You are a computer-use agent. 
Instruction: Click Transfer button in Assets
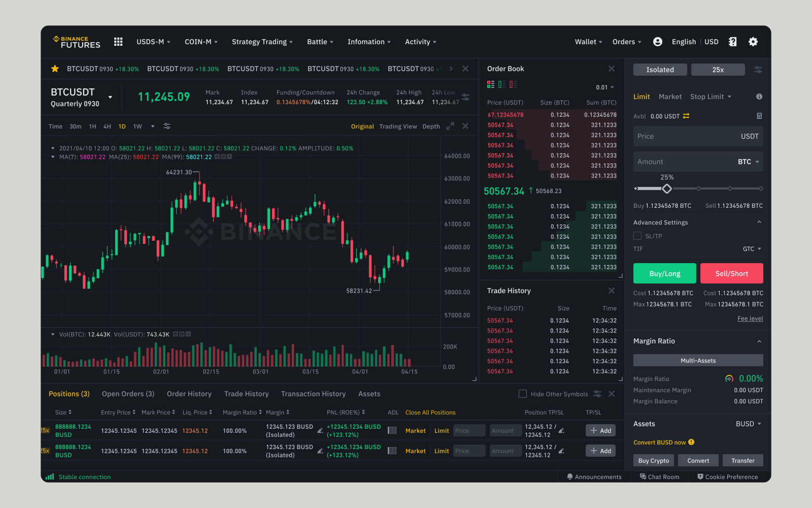point(743,460)
